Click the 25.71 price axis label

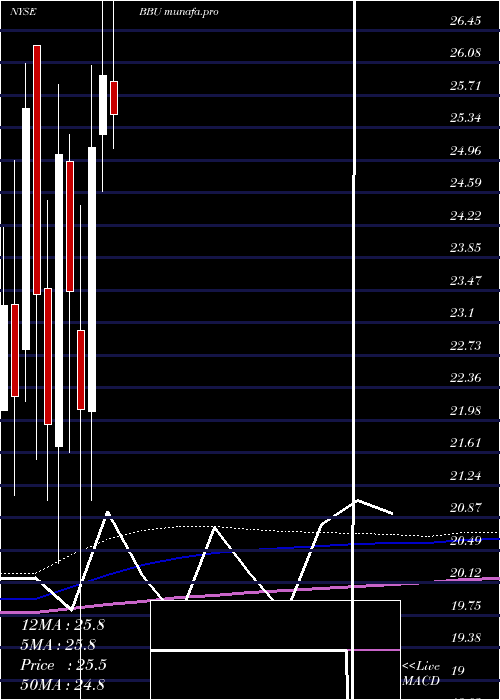(466, 86)
